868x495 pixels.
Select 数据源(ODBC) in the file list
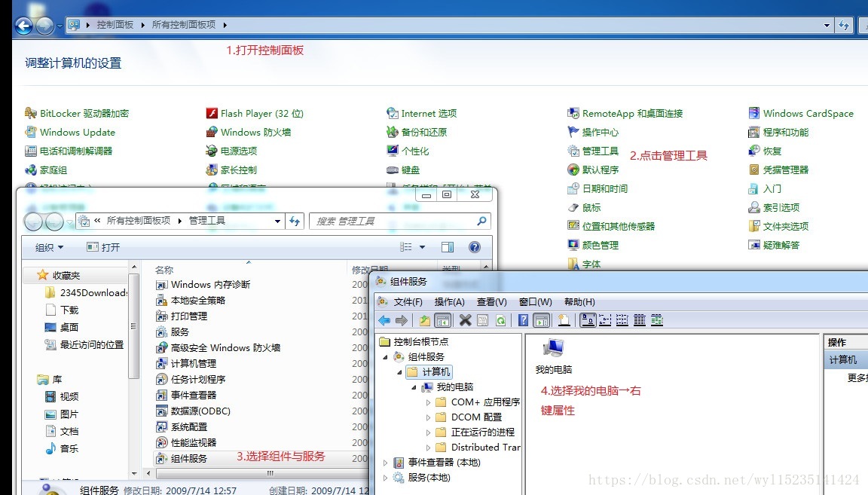tap(200, 411)
